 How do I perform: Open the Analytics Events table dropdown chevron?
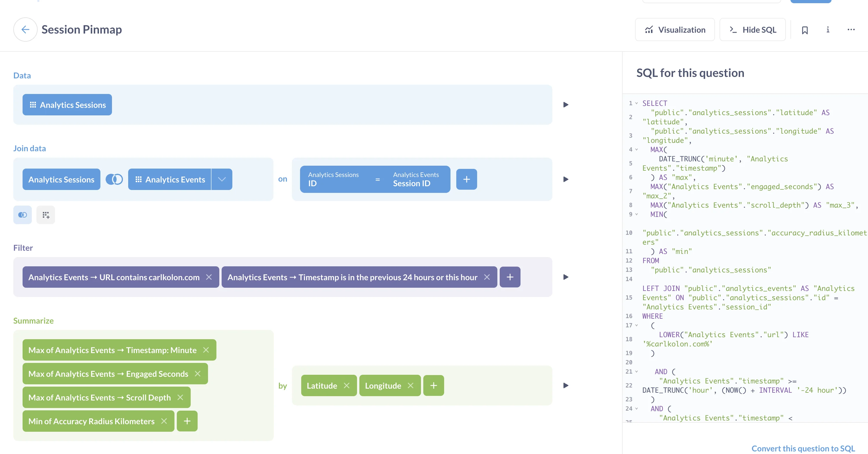222,179
